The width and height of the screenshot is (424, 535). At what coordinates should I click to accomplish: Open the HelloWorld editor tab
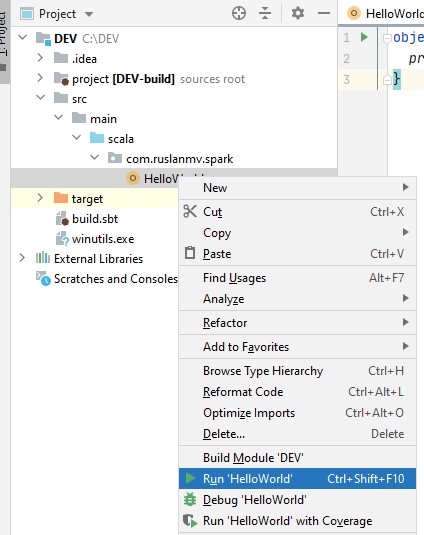coord(385,14)
